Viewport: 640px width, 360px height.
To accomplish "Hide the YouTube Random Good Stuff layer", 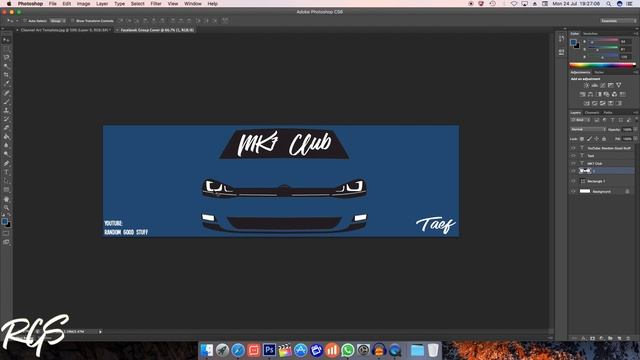I will pos(573,148).
